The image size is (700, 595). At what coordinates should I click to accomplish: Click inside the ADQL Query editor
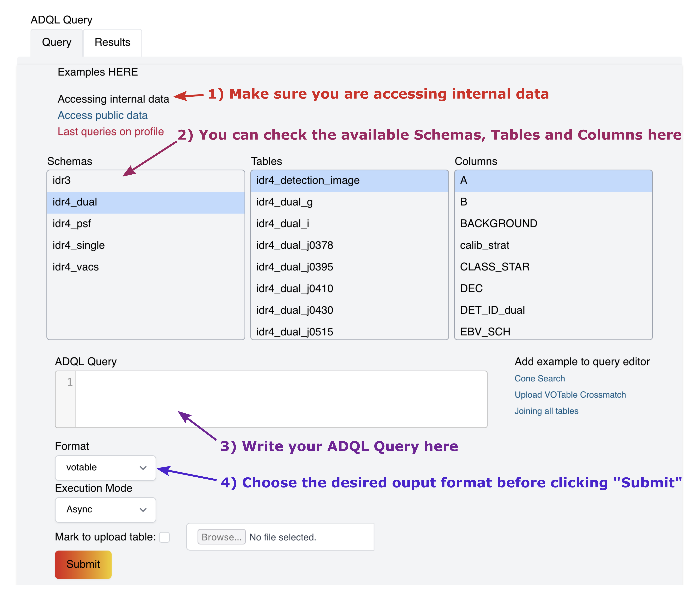271,399
